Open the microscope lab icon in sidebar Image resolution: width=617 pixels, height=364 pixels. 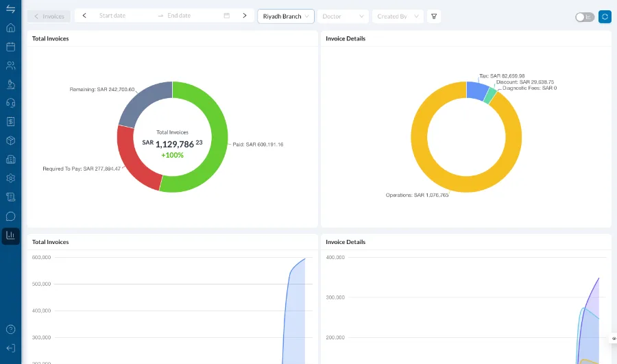(x=10, y=84)
